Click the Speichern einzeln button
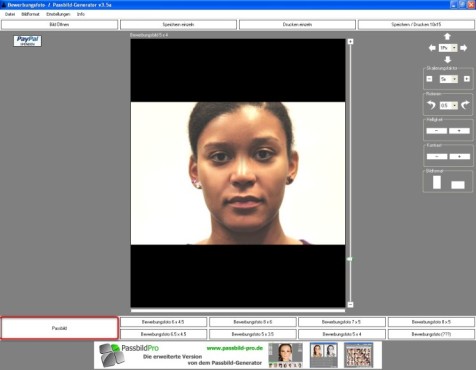Screen dimensions: 476x370 (178, 25)
